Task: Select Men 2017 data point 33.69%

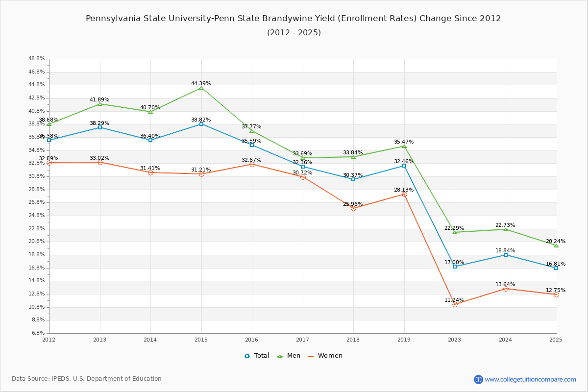Action: [x=303, y=158]
